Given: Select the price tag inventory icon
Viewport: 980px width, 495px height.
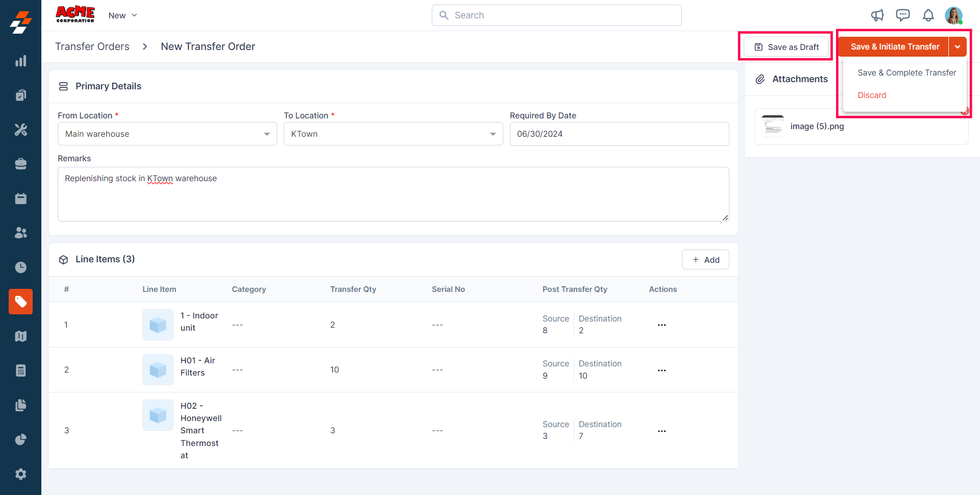Looking at the screenshot, I should [20, 302].
